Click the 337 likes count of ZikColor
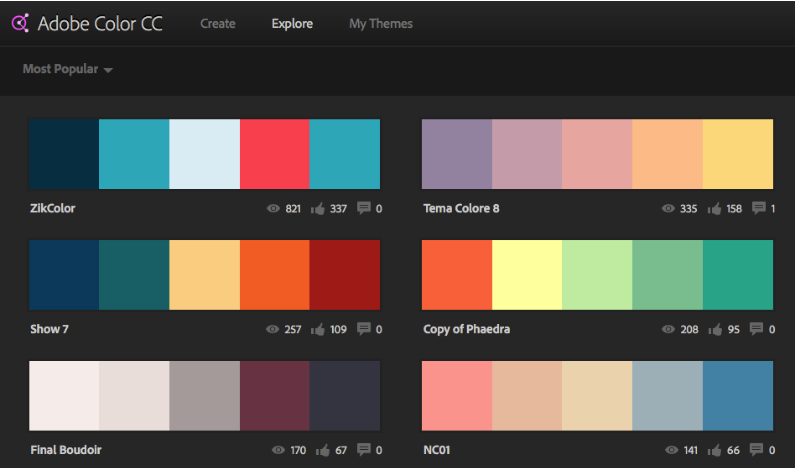 pyautogui.click(x=339, y=209)
